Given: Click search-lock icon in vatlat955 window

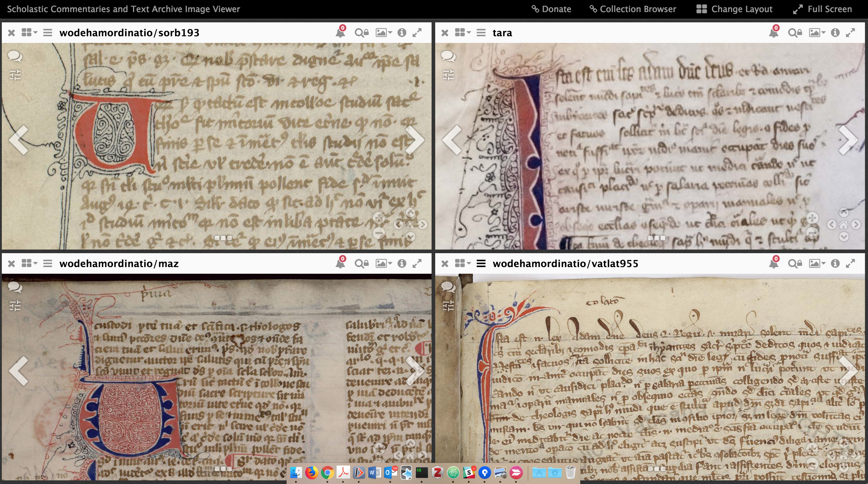Looking at the screenshot, I should (795, 263).
